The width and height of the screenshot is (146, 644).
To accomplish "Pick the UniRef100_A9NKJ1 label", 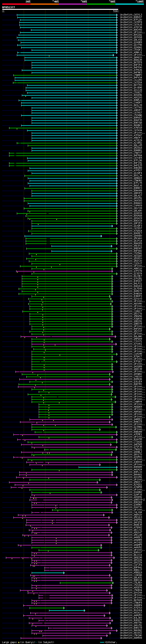I will (x=131, y=53).
